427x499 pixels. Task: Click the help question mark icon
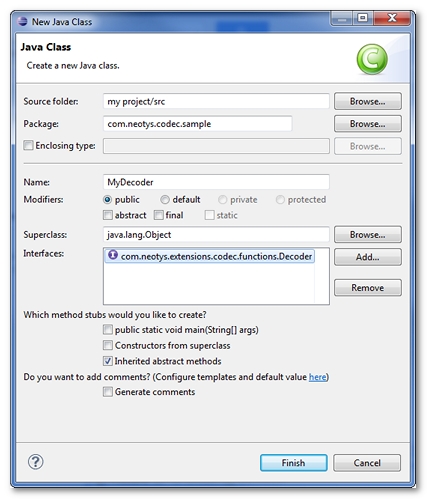point(35,462)
